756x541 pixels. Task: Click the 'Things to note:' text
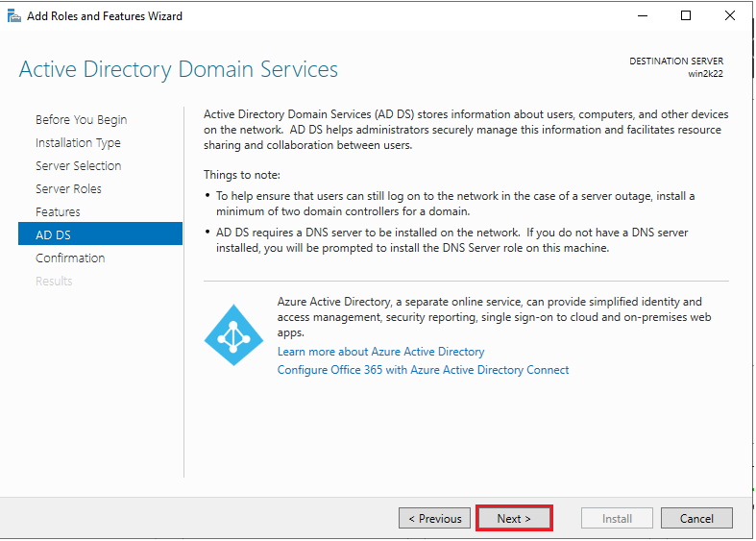(x=241, y=175)
